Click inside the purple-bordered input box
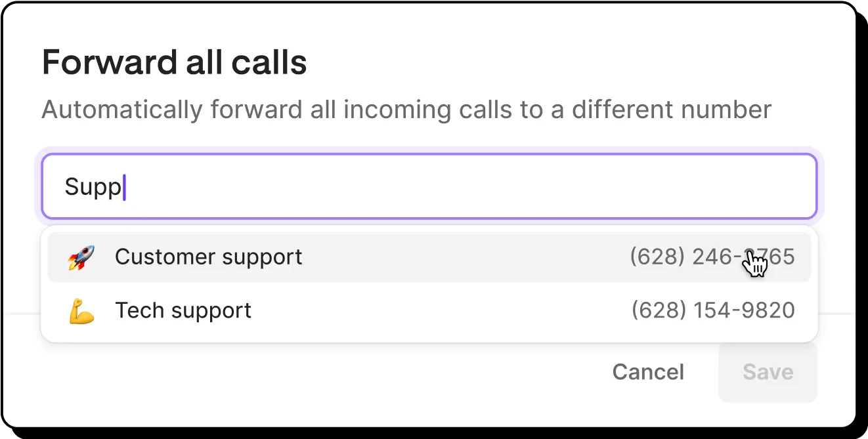This screenshot has height=439, width=868. coord(430,186)
